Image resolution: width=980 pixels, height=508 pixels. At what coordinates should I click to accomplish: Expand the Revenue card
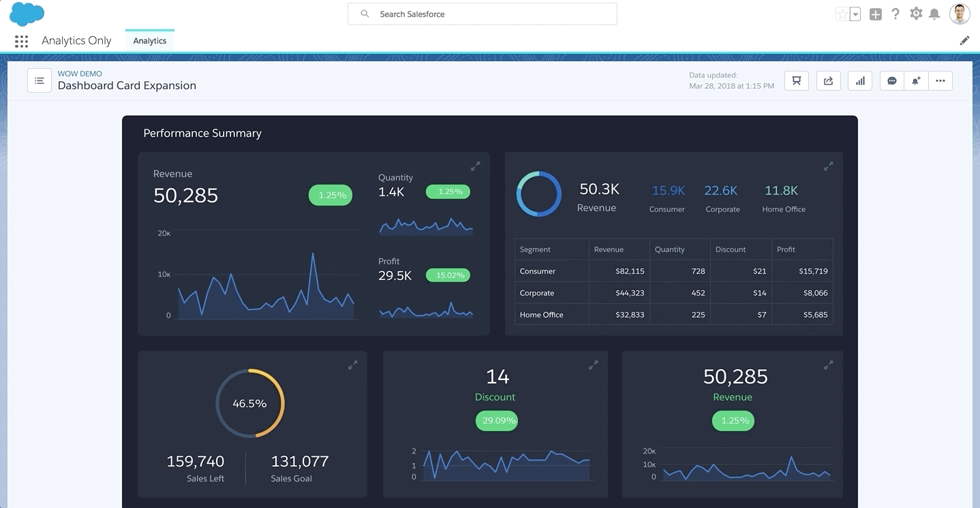pos(476,166)
